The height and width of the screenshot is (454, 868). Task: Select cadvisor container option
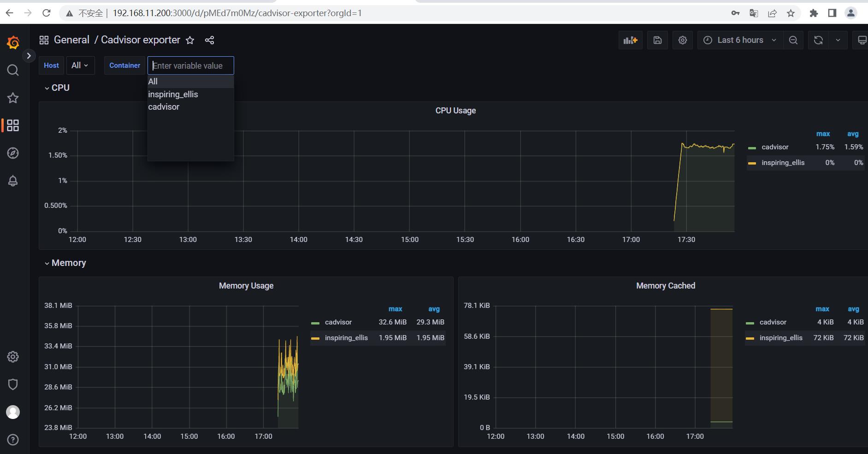190,106
